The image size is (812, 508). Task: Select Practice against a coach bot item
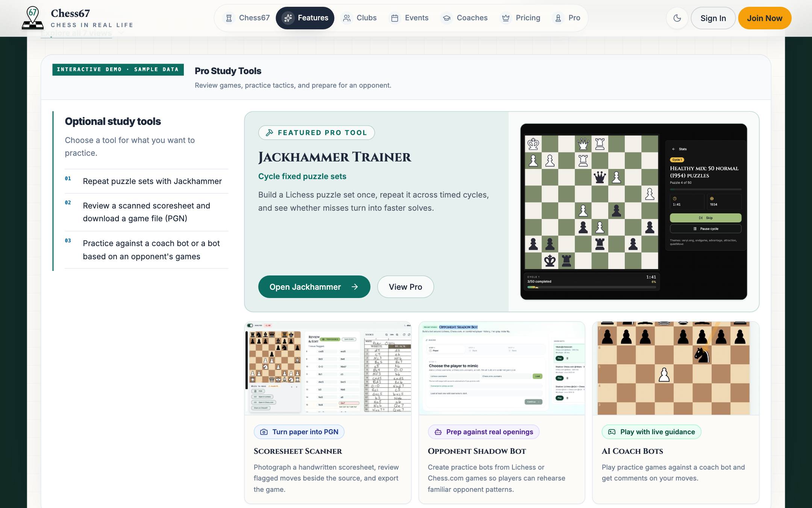pos(147,249)
